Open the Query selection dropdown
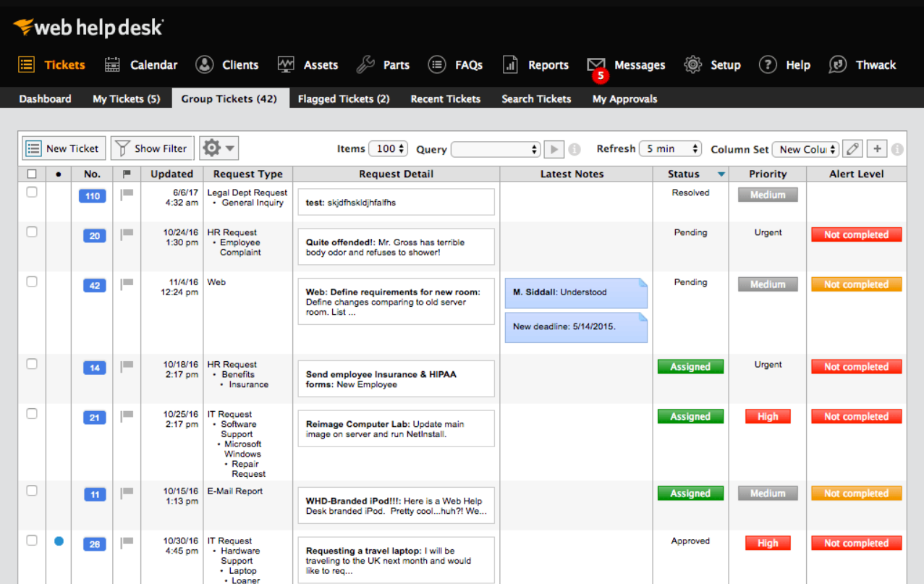The height and width of the screenshot is (584, 924). pos(495,148)
